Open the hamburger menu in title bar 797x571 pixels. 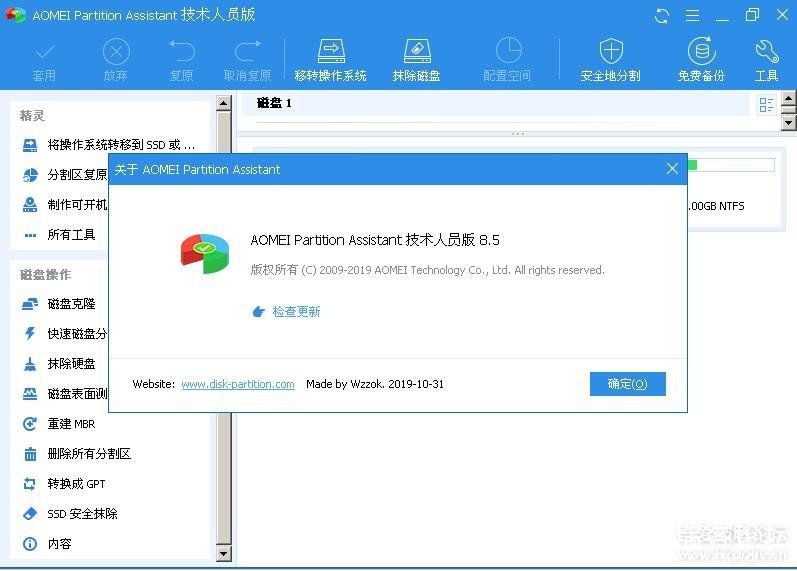pos(692,16)
